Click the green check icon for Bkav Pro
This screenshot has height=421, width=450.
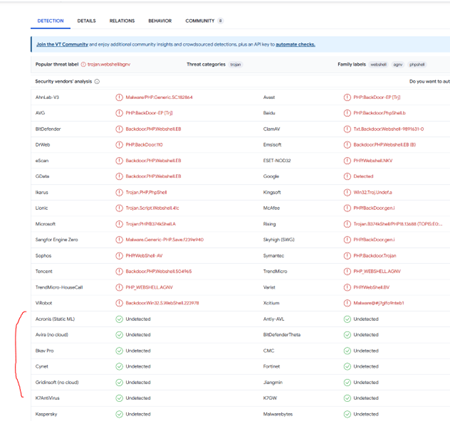[x=119, y=351]
